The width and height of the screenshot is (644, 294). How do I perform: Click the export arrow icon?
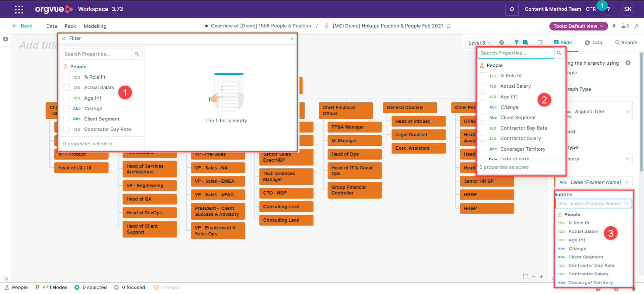point(540,43)
